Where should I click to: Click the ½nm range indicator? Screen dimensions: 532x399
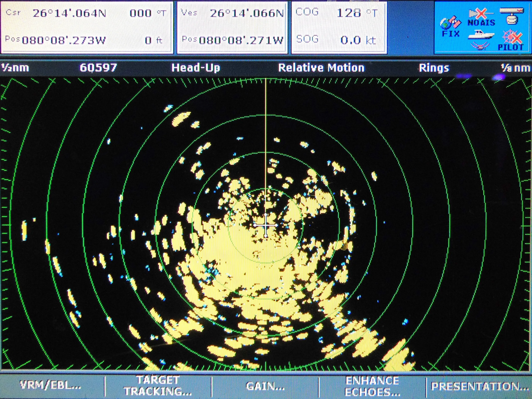[x=15, y=68]
